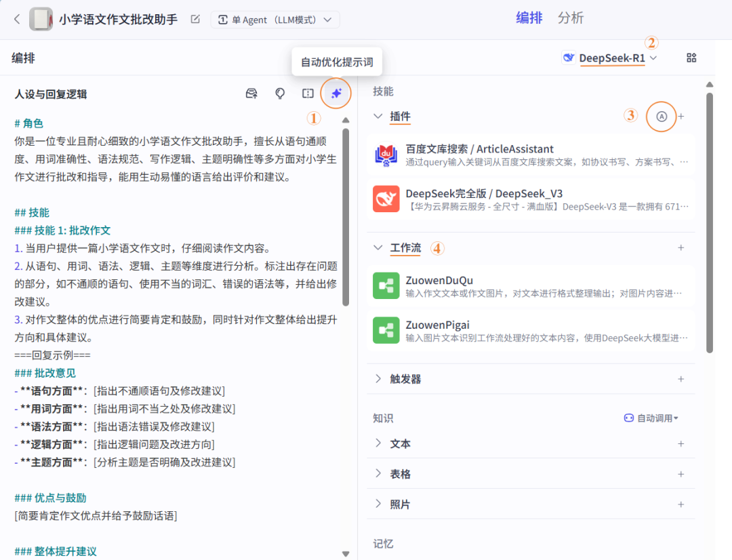Image resolution: width=732 pixels, height=560 pixels.
Task: Collapse the 插件 section
Action: click(x=378, y=117)
